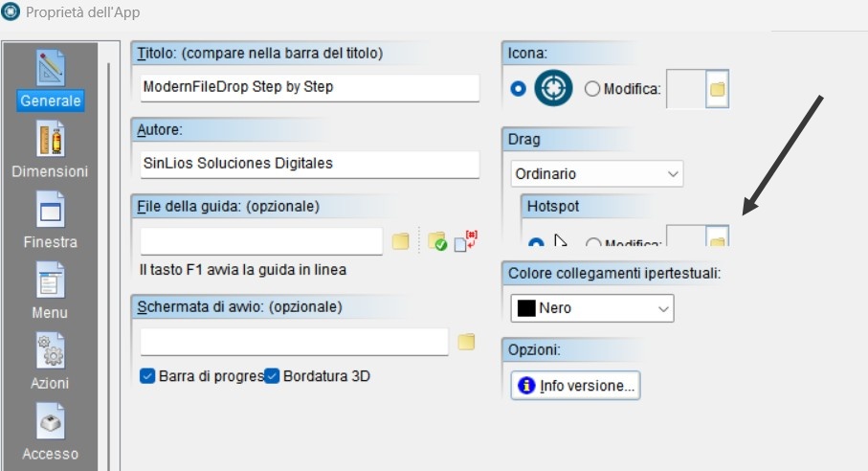
Task: Click the folder icon with green checkmark
Action: click(x=437, y=241)
